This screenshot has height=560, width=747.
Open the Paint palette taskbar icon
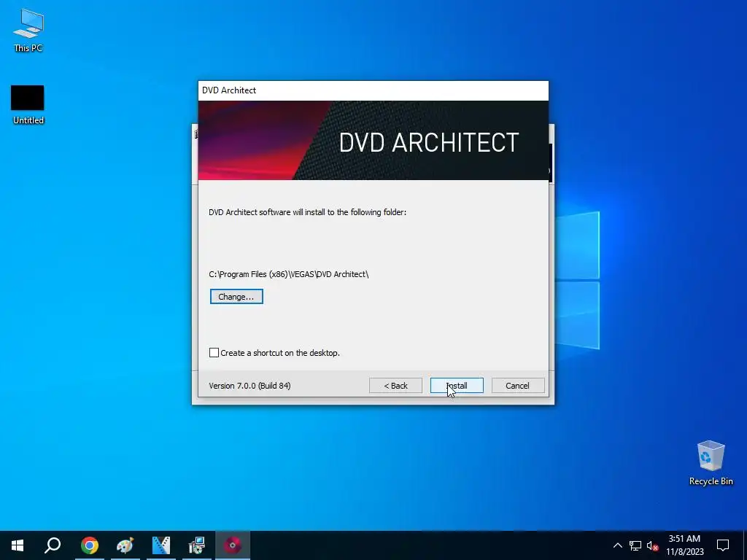coord(125,545)
